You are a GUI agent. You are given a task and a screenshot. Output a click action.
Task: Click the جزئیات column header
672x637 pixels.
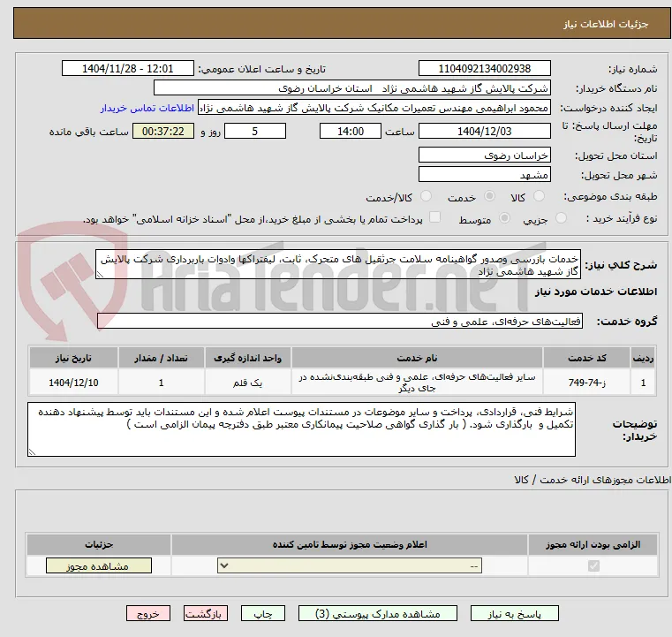(x=99, y=544)
